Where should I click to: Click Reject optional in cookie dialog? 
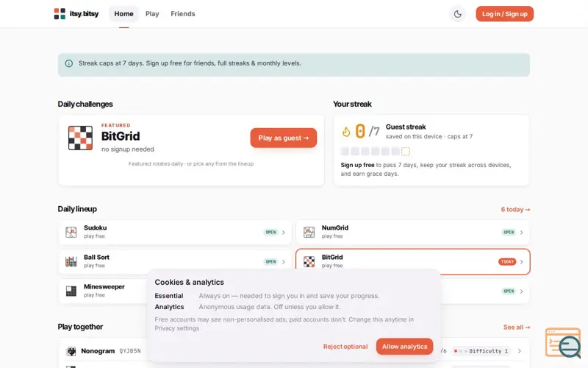(x=345, y=347)
